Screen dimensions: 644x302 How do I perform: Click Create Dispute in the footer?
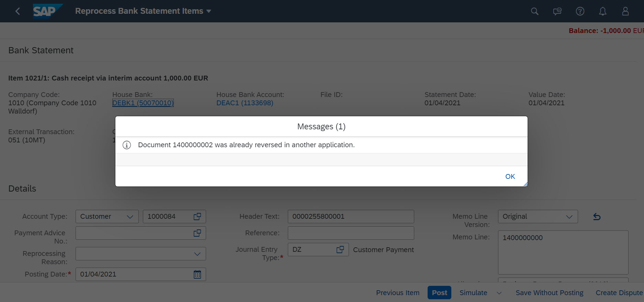point(619,293)
